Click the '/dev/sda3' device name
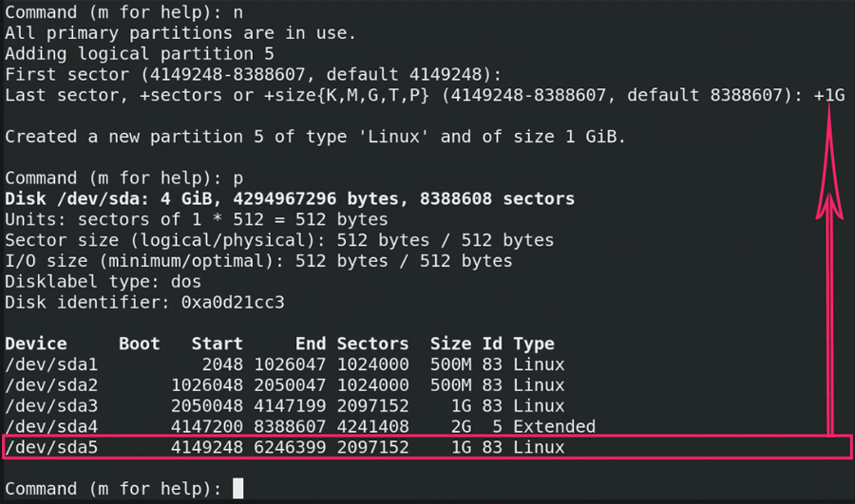855x504 pixels. point(51,405)
